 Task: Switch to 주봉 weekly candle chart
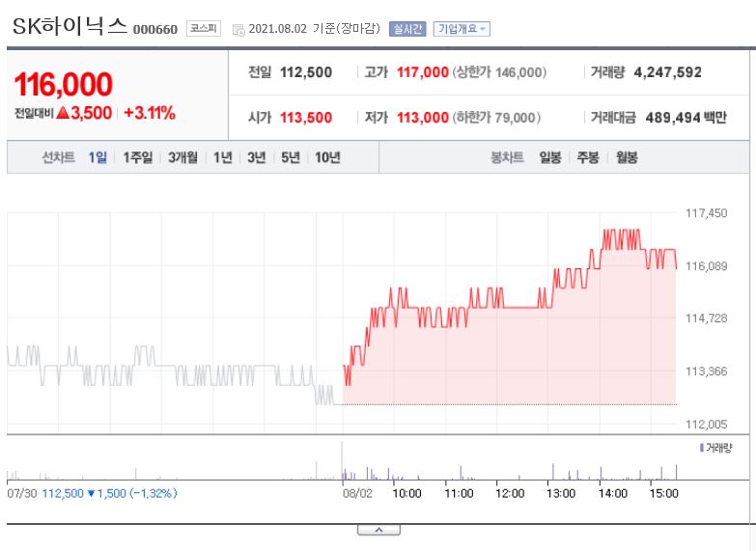click(x=588, y=157)
